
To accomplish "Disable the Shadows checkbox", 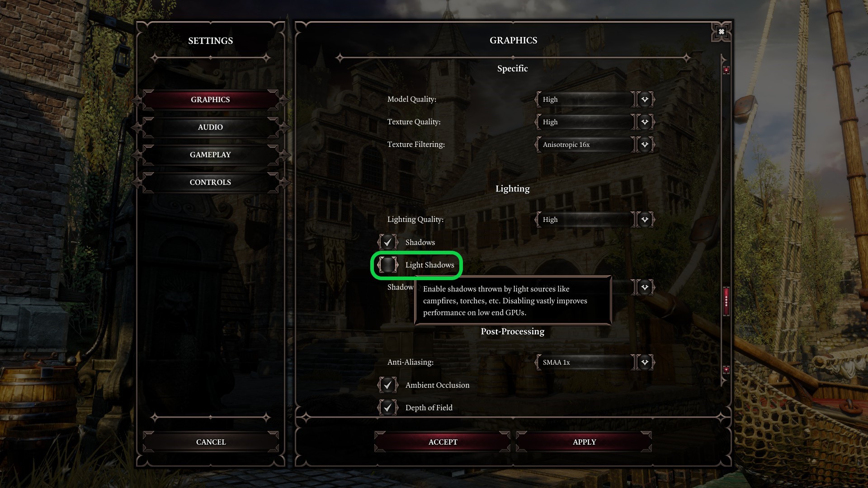I will tap(388, 242).
